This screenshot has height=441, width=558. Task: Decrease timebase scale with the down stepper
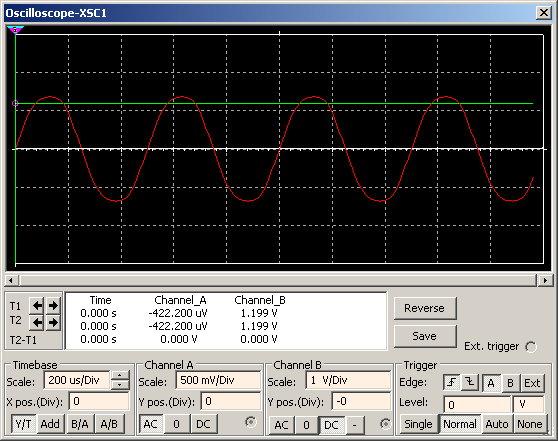(120, 385)
